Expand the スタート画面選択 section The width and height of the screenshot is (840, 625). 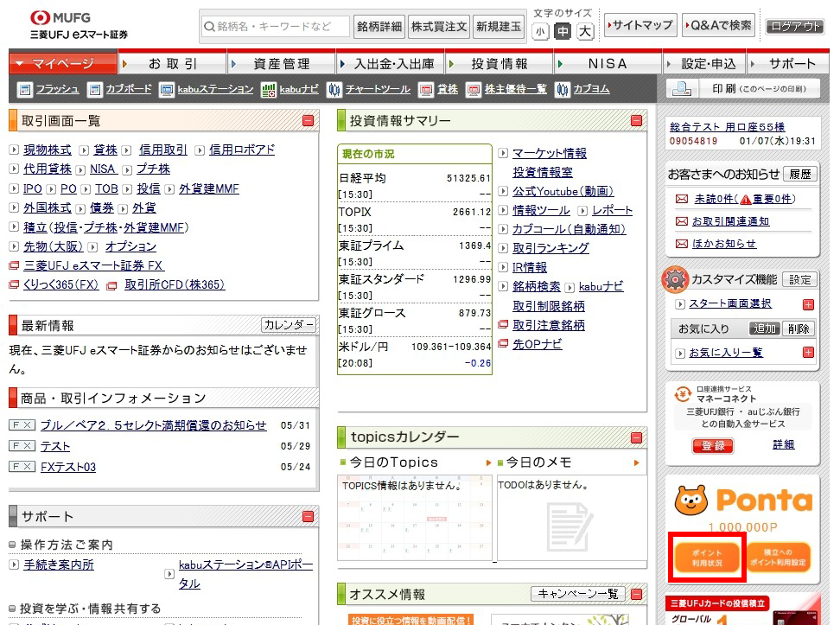pos(808,304)
